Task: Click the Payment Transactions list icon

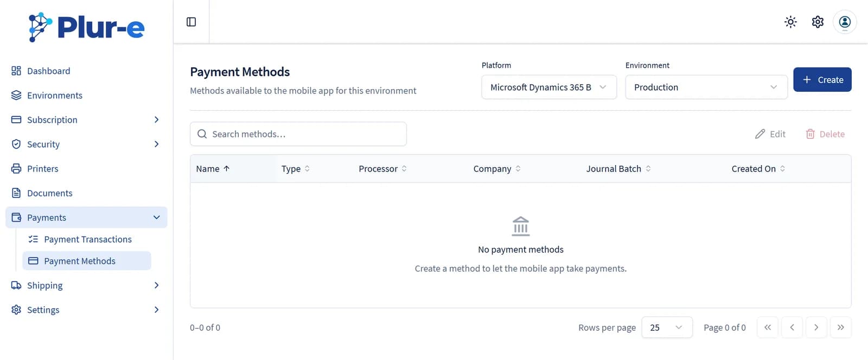Action: click(x=33, y=239)
